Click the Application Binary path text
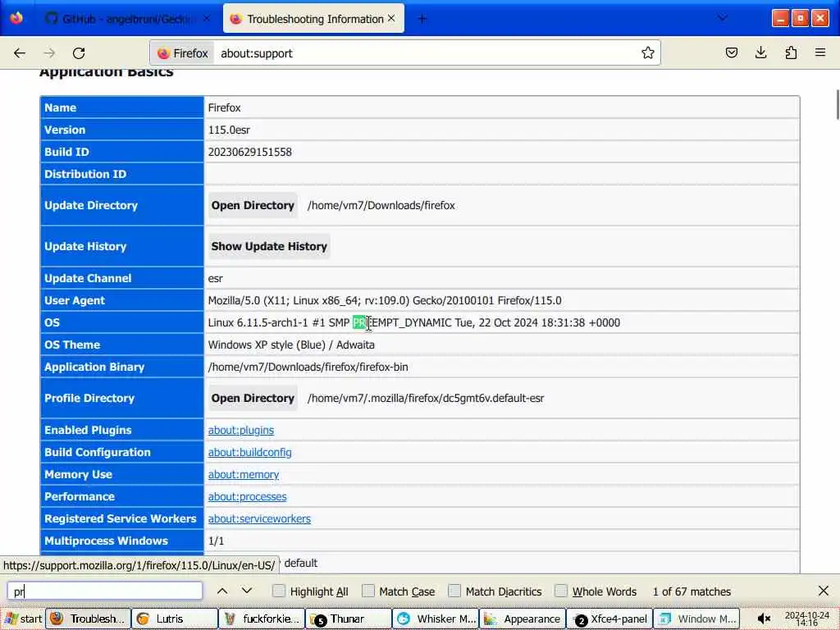This screenshot has height=630, width=840. click(x=308, y=367)
